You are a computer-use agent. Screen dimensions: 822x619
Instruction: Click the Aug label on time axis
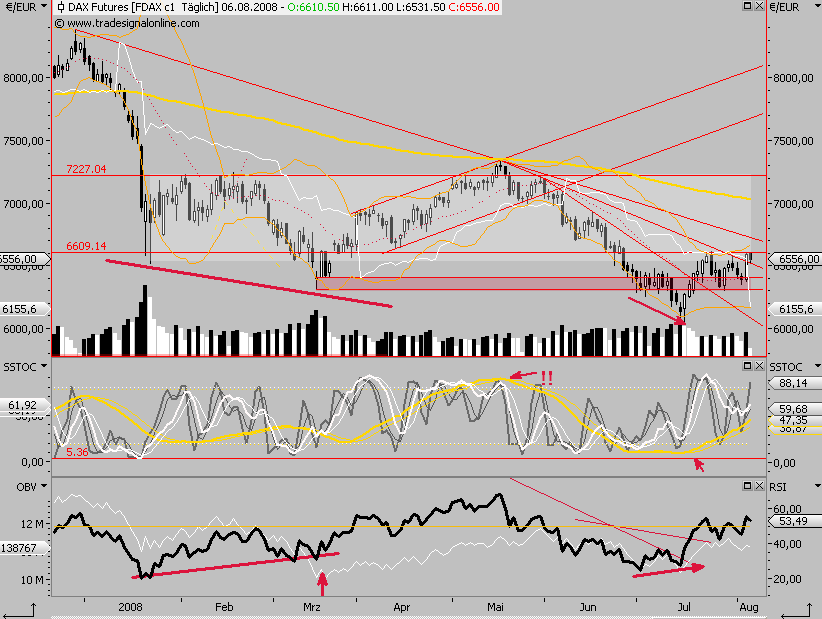[749, 607]
